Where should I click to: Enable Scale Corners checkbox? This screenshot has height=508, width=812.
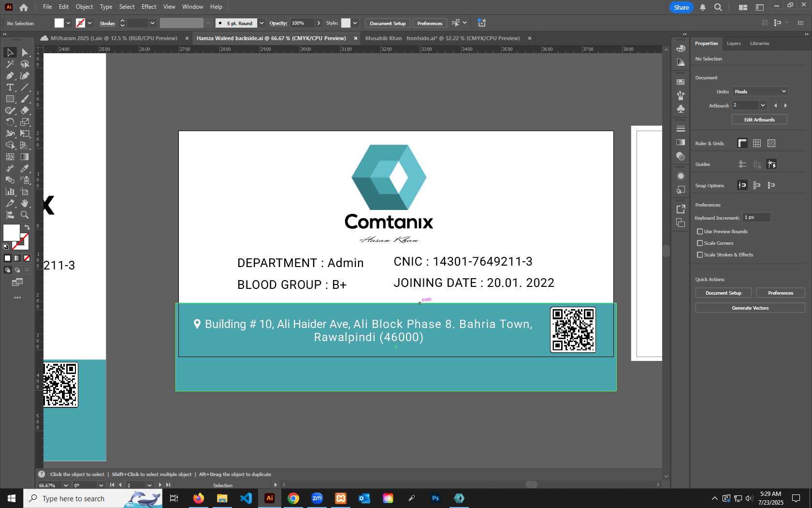pos(700,243)
